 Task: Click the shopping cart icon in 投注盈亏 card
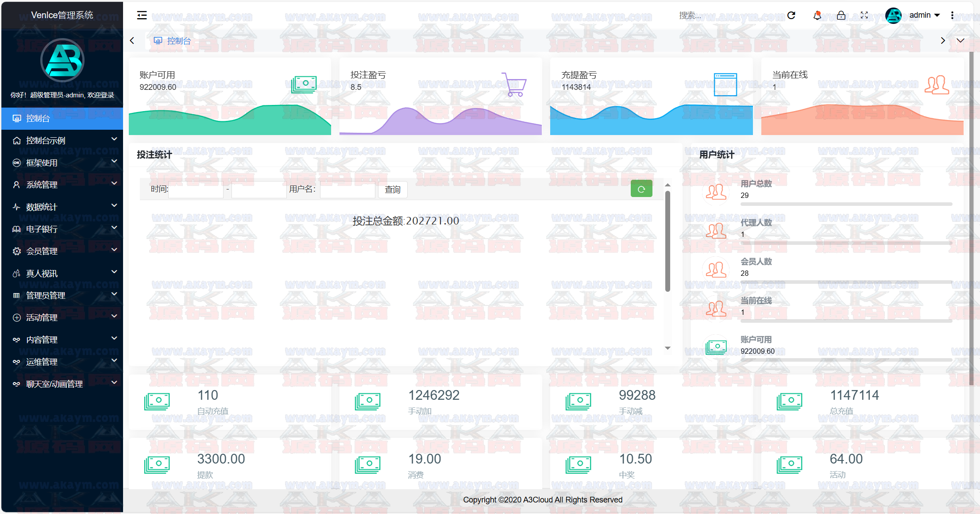515,84
